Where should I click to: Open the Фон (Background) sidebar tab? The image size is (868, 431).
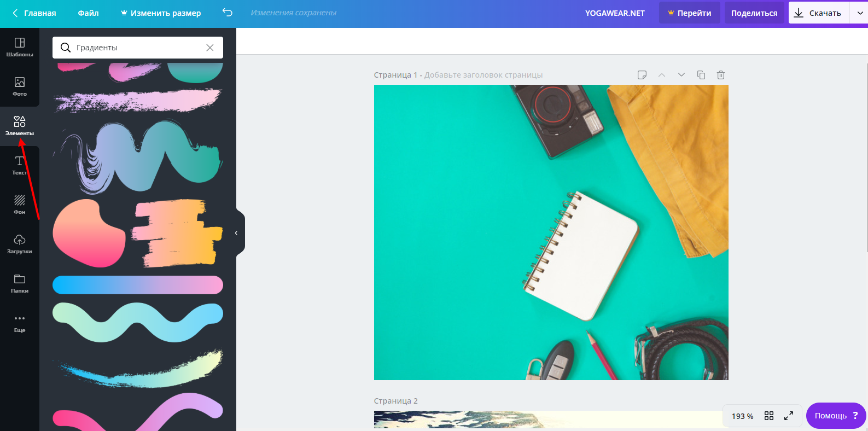tap(20, 205)
